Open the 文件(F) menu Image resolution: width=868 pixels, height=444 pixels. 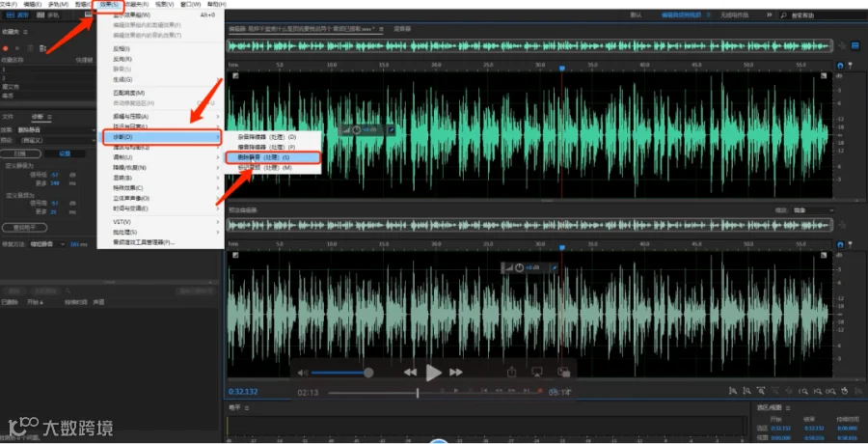9,4
